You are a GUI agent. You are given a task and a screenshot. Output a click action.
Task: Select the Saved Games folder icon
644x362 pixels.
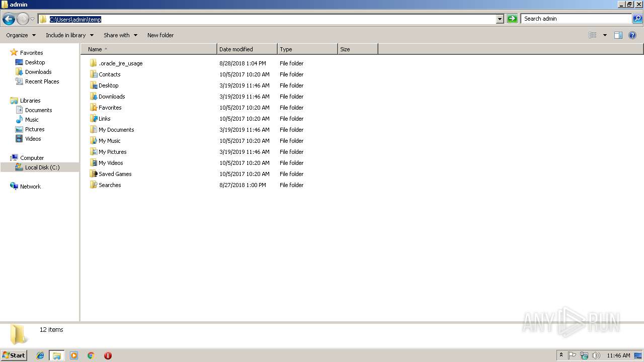pyautogui.click(x=93, y=174)
